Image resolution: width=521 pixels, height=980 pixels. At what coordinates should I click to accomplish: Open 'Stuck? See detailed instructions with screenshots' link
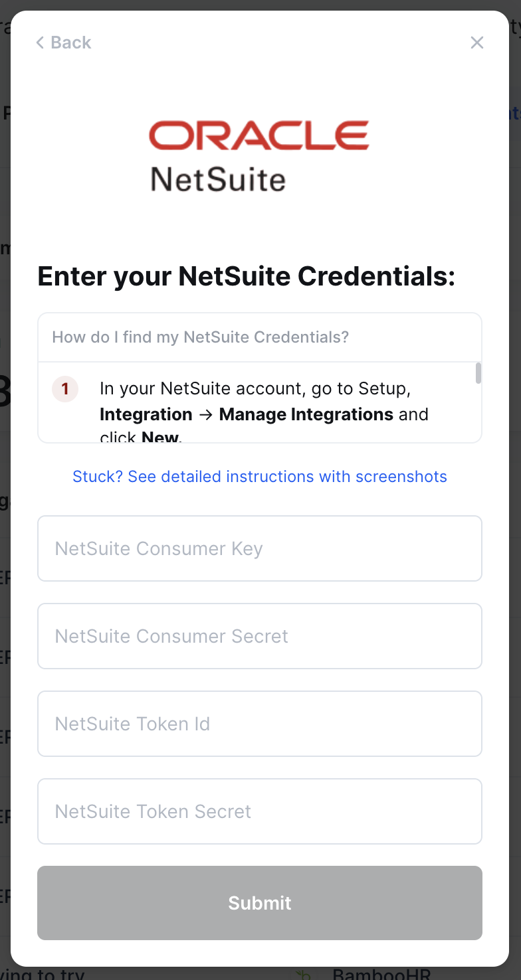(260, 477)
